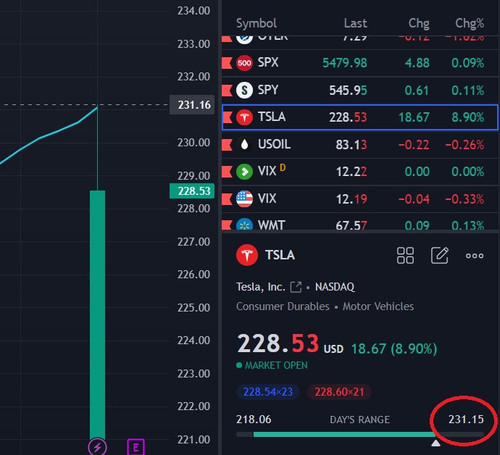This screenshot has height=455, width=500.
Task: Click the red ask 228.60×21 button
Action: 339,392
